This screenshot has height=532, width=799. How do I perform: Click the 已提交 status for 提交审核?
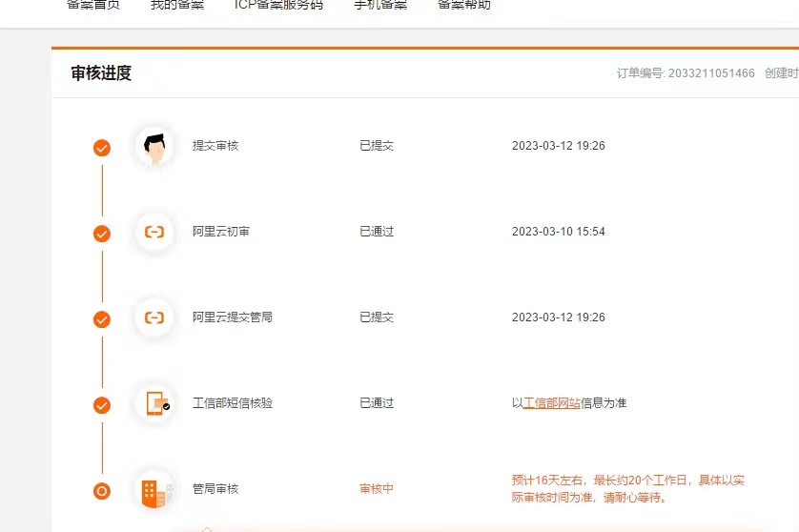pos(377,146)
